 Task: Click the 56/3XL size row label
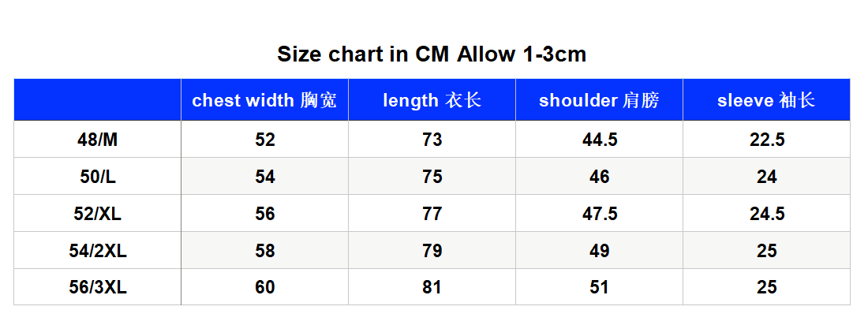pos(97,287)
